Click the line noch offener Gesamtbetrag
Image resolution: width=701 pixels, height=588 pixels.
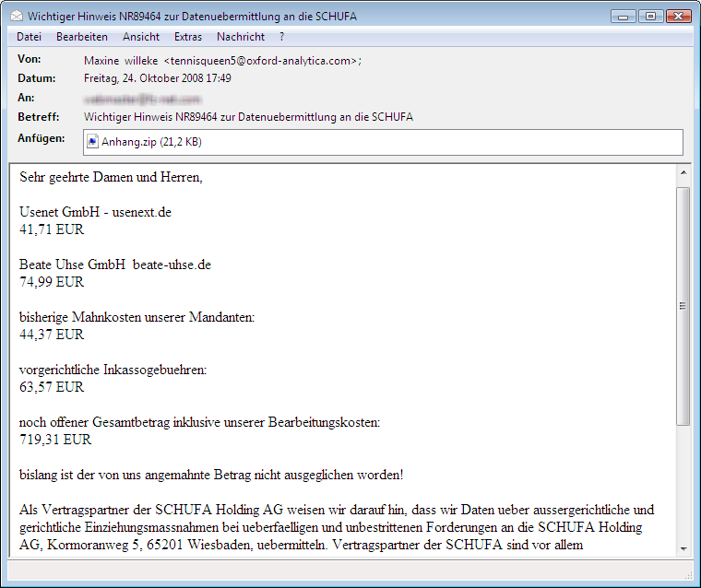click(x=199, y=422)
